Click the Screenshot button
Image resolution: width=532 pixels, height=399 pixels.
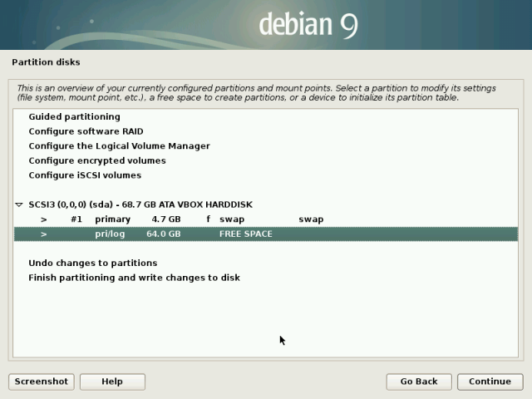click(x=42, y=382)
